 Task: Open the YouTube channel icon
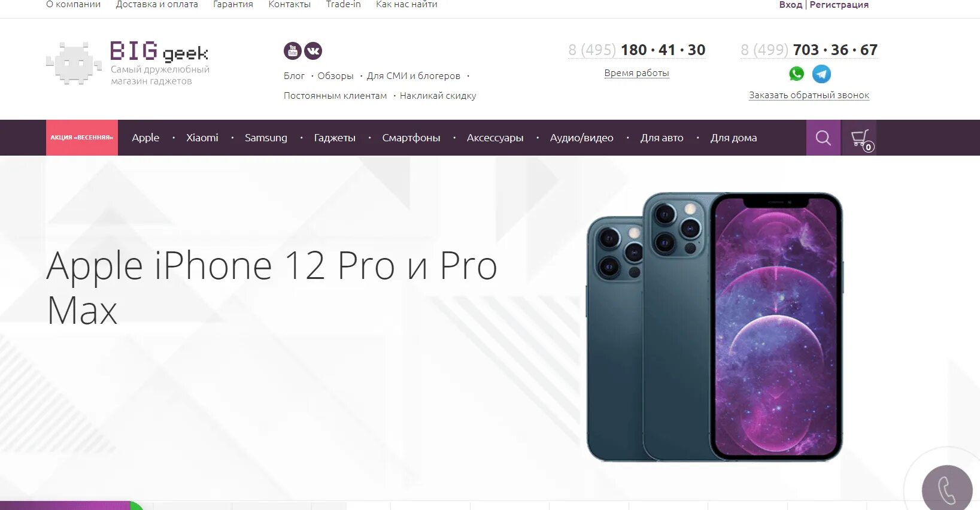coord(292,51)
